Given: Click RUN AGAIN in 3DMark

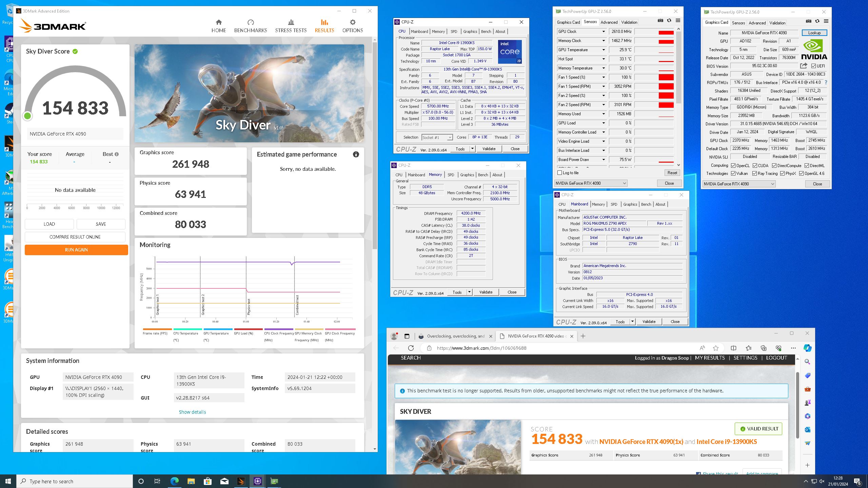Looking at the screenshot, I should point(76,250).
